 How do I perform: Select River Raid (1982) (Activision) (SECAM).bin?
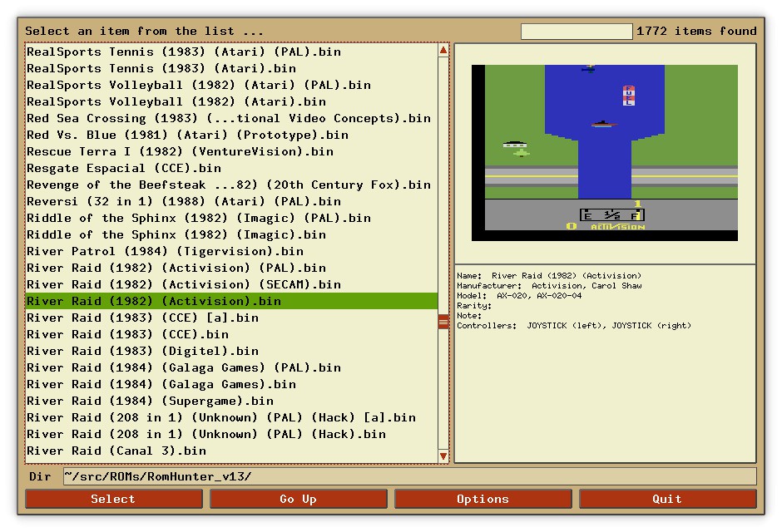coord(231,284)
